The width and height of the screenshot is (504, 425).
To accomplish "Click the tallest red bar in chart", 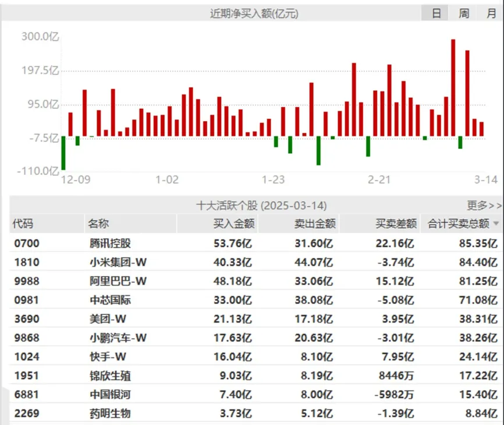I will [x=453, y=88].
